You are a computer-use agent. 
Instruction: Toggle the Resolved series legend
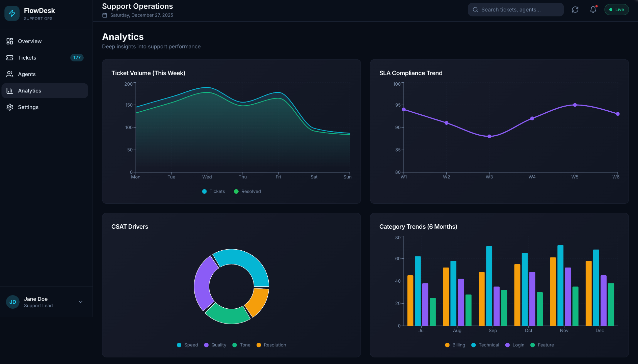247,191
